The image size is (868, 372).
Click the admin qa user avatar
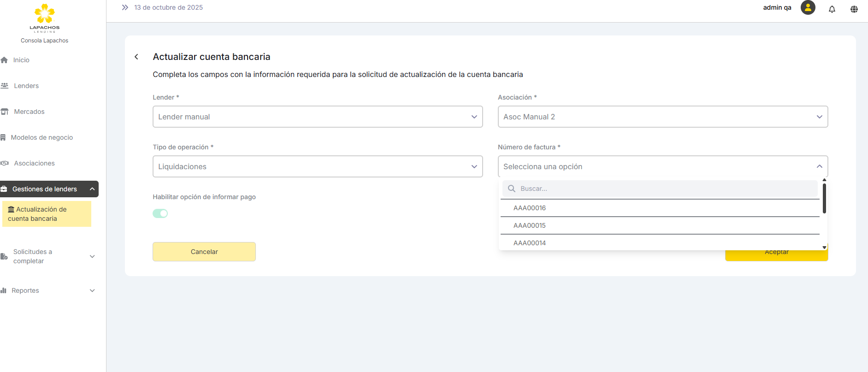pyautogui.click(x=808, y=8)
